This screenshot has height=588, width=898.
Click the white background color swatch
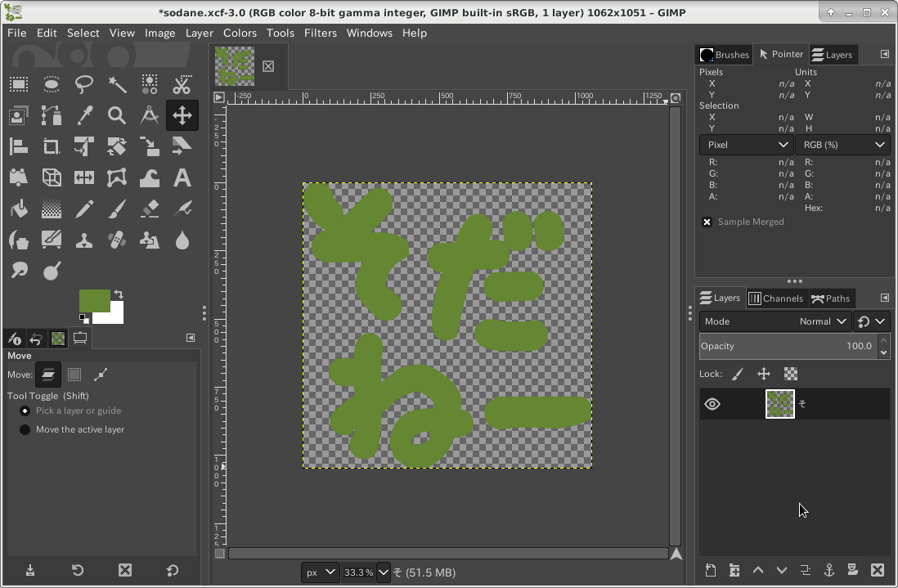point(114,316)
